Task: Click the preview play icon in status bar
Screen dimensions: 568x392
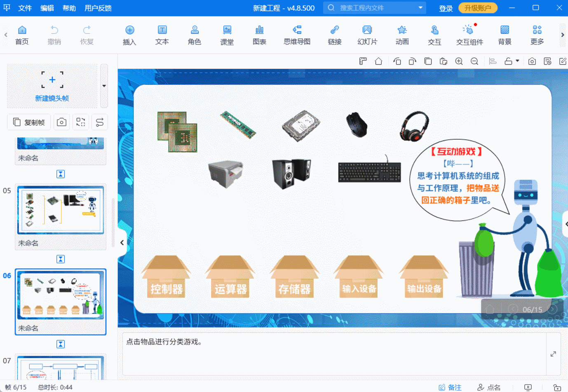Action: point(528,387)
